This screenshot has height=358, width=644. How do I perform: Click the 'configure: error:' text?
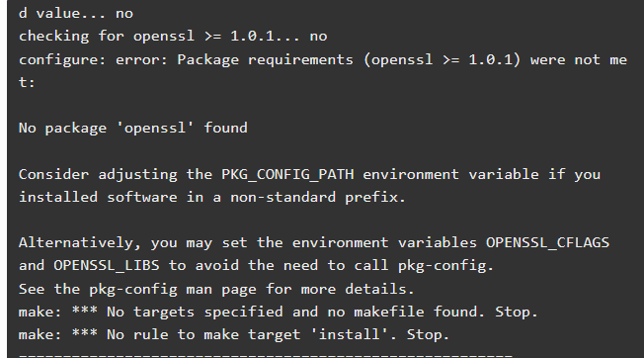[x=93, y=60]
